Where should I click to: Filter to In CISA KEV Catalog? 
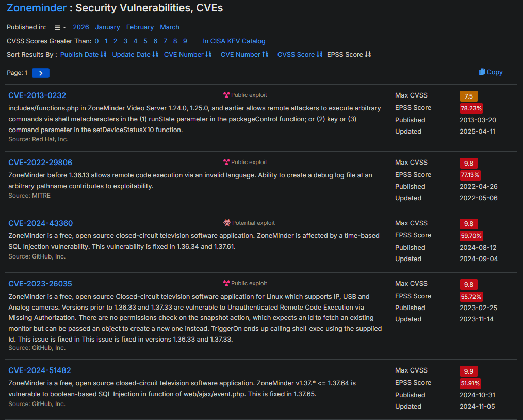(x=234, y=41)
